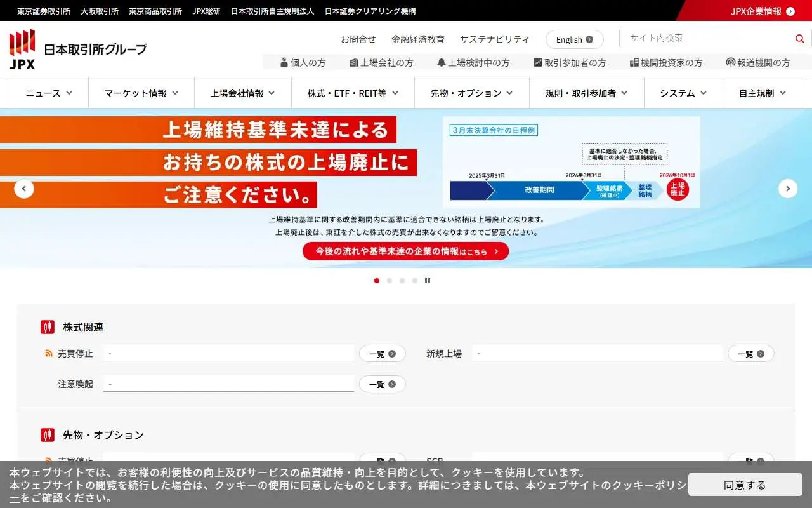812x508 pixels.
Task: Expand the 株式・ETF・REIT等 menu
Action: point(353,93)
